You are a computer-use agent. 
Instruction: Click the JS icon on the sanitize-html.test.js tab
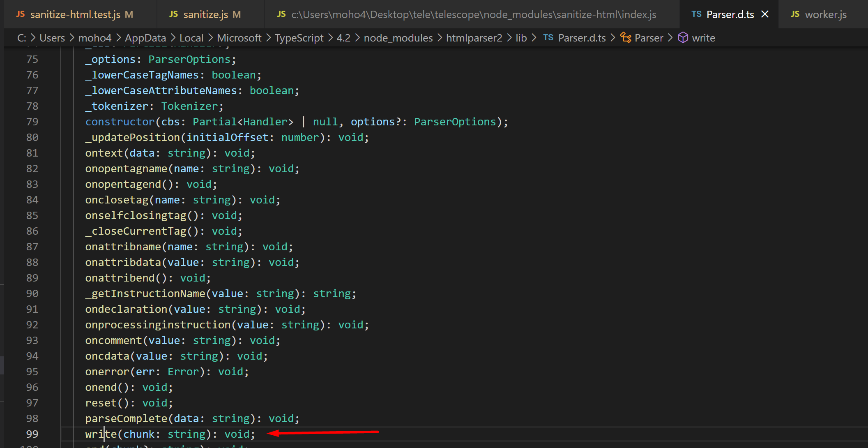[20, 14]
